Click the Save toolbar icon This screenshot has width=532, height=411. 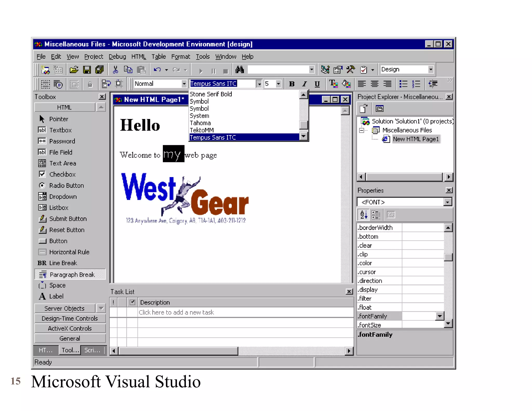[87, 70]
